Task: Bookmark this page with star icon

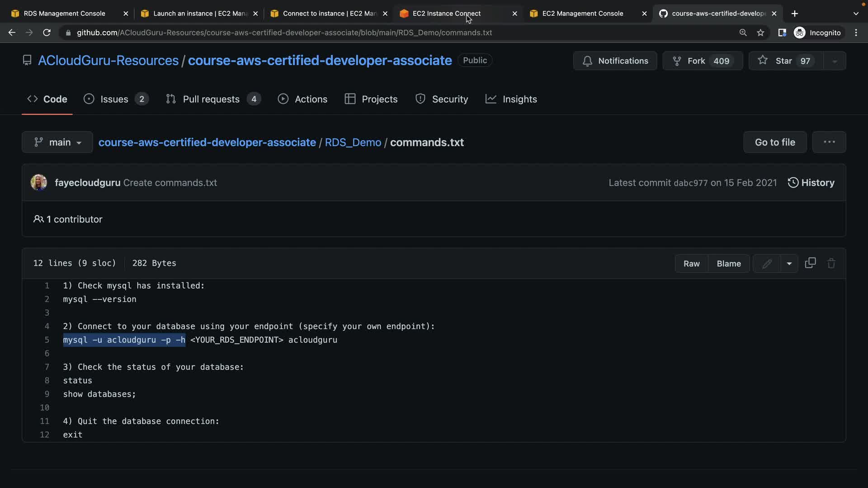Action: point(760,33)
